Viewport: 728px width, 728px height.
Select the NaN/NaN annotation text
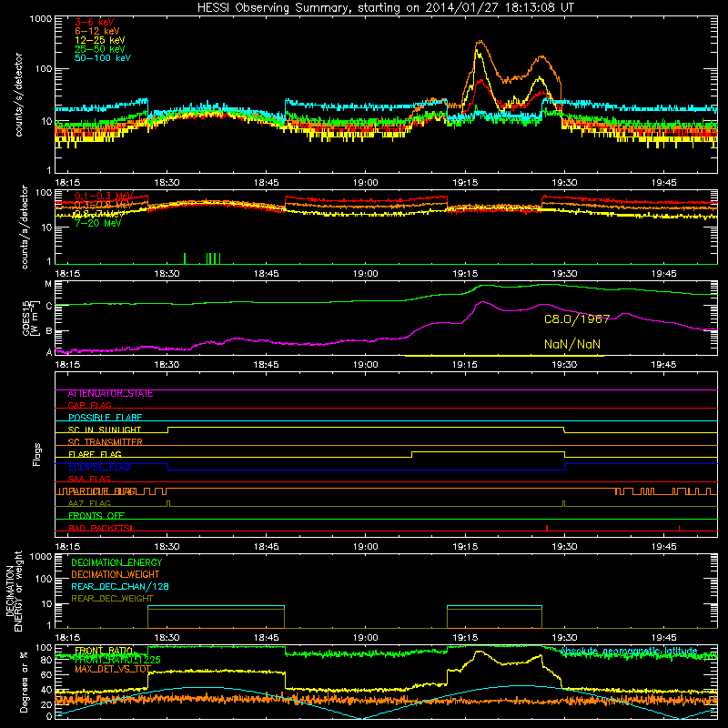pos(572,344)
